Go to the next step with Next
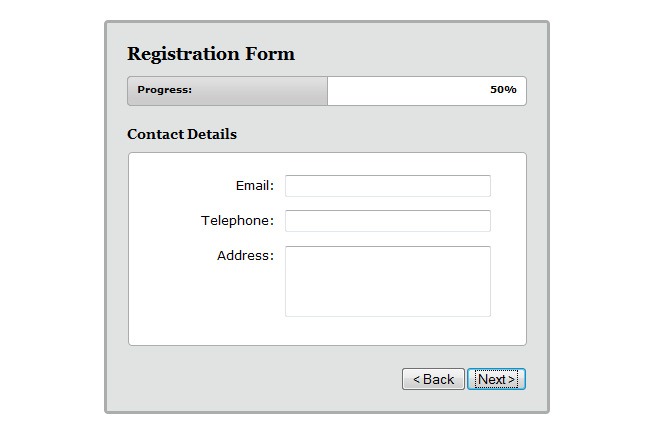The height and width of the screenshot is (435, 650). tap(496, 379)
